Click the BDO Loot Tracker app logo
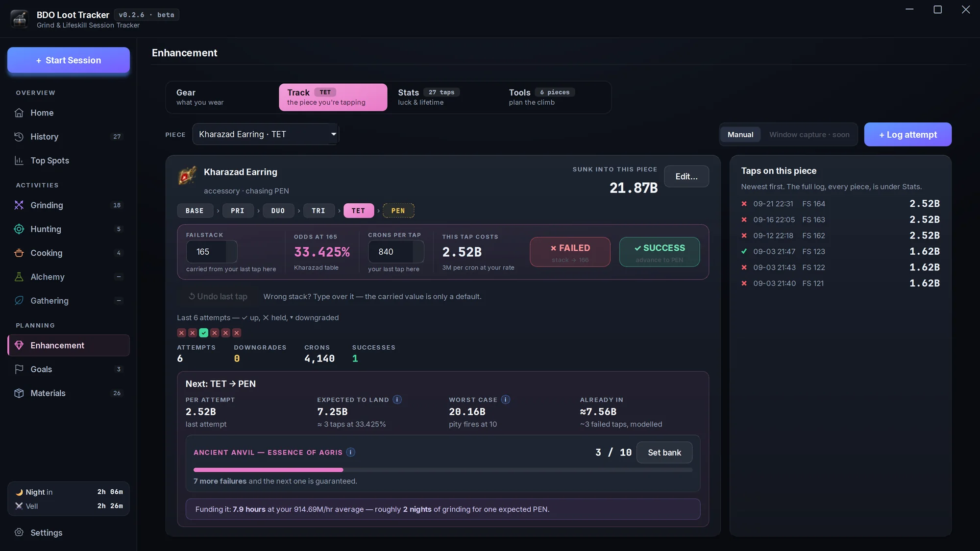This screenshot has width=980, height=551. [x=20, y=19]
